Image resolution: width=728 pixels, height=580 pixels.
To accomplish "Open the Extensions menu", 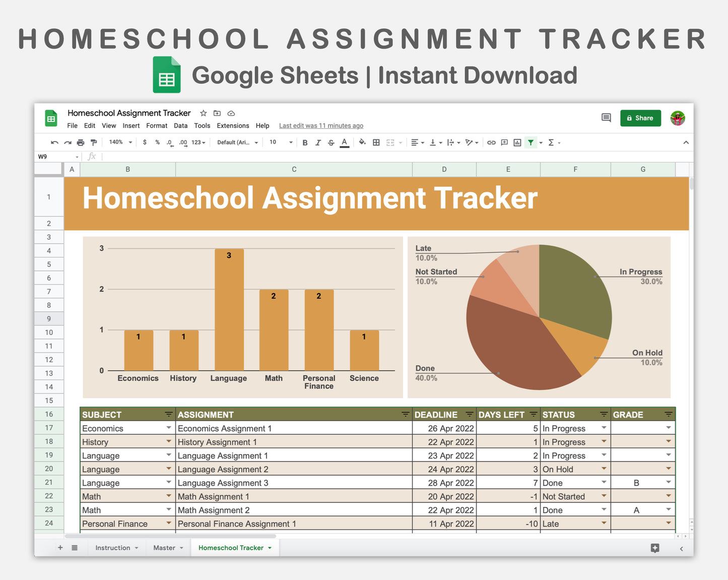I will coord(233,125).
